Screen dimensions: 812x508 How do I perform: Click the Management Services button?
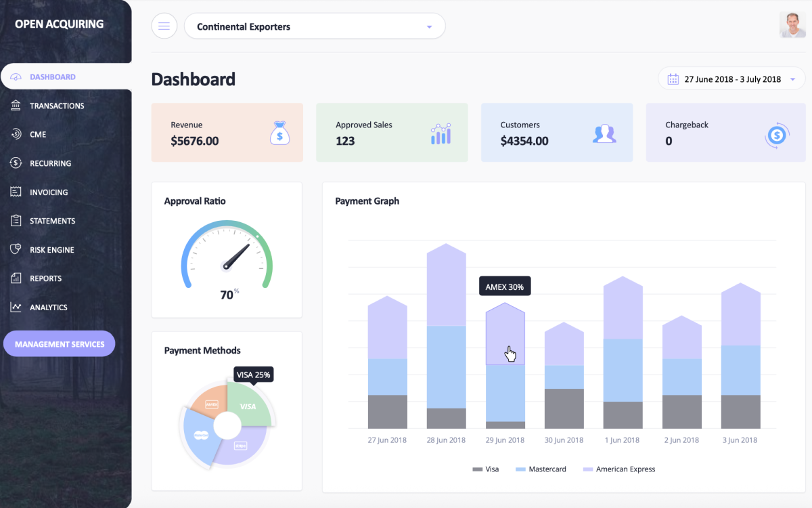(x=60, y=344)
